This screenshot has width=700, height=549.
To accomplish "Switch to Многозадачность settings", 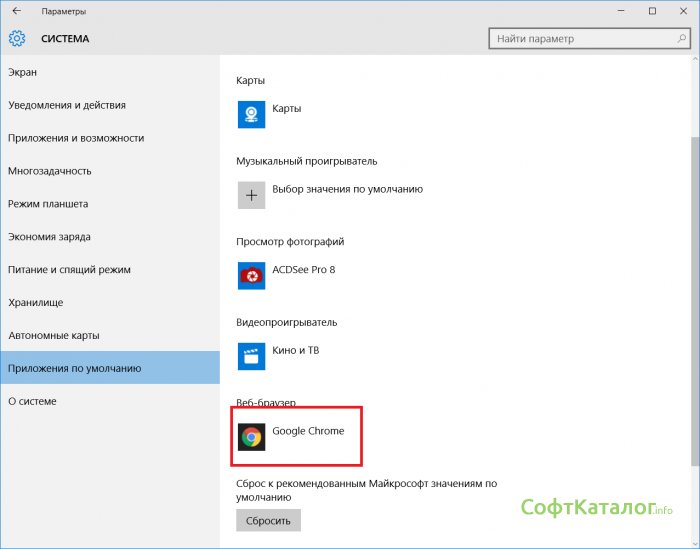I will [50, 171].
